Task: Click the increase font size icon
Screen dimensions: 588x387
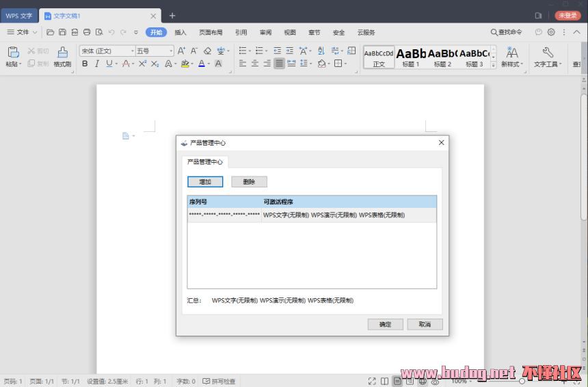Action: click(181, 51)
